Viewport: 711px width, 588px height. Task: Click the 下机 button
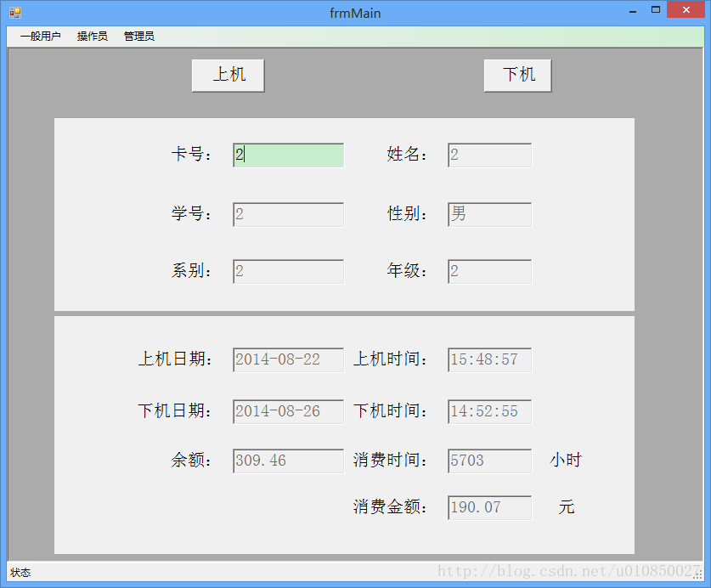[518, 76]
